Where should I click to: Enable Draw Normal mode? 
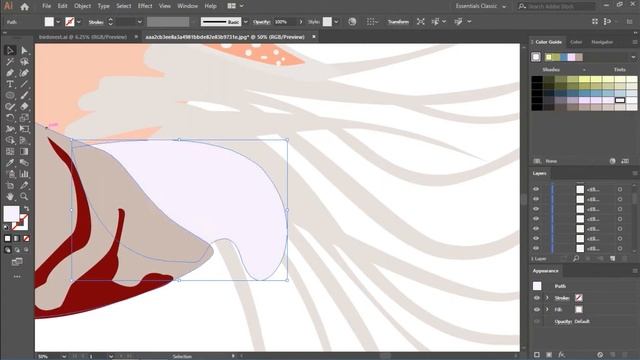point(7,250)
